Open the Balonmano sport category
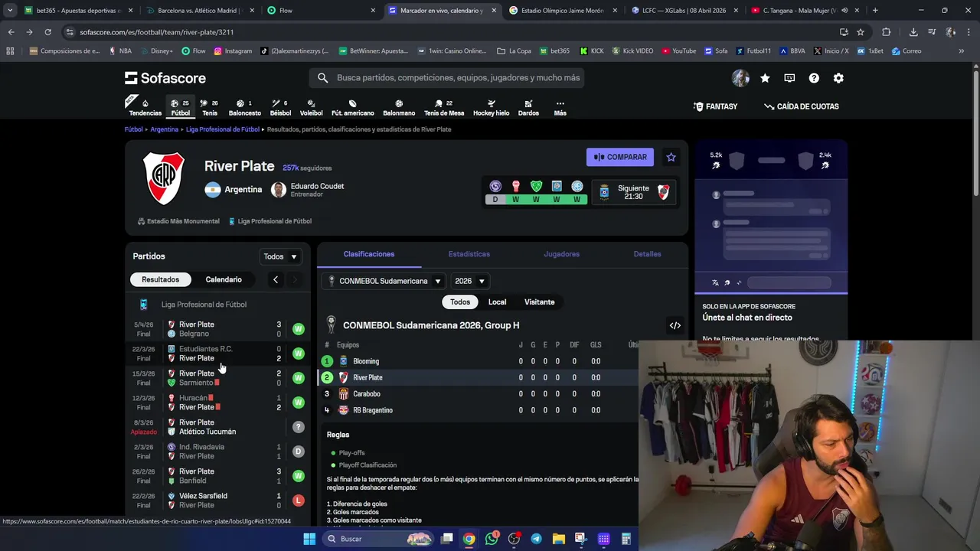 point(399,107)
